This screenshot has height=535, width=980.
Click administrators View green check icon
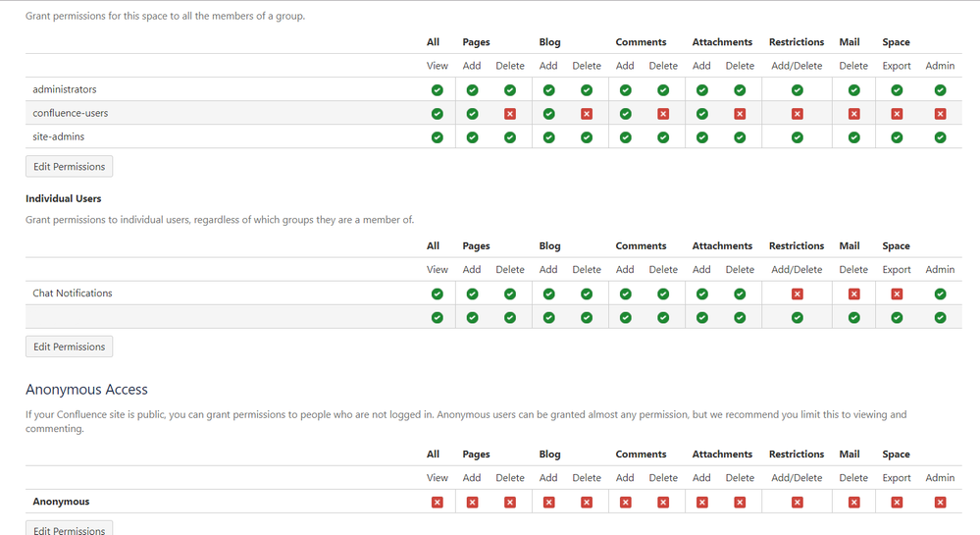(437, 90)
